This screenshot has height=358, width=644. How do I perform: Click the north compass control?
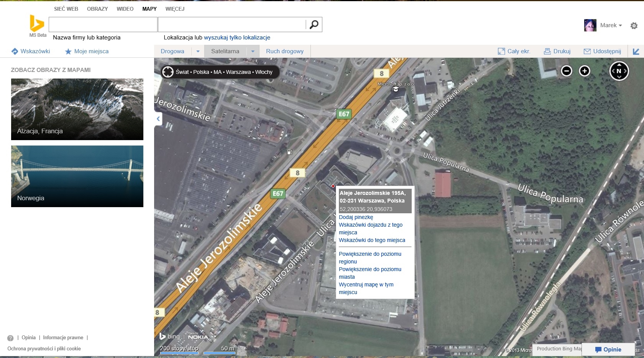(x=619, y=71)
